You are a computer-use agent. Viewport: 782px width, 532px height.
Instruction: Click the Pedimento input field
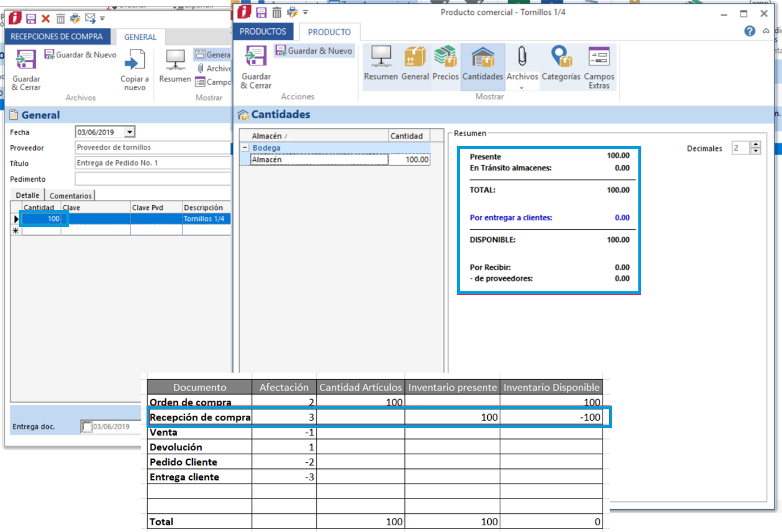[152, 179]
